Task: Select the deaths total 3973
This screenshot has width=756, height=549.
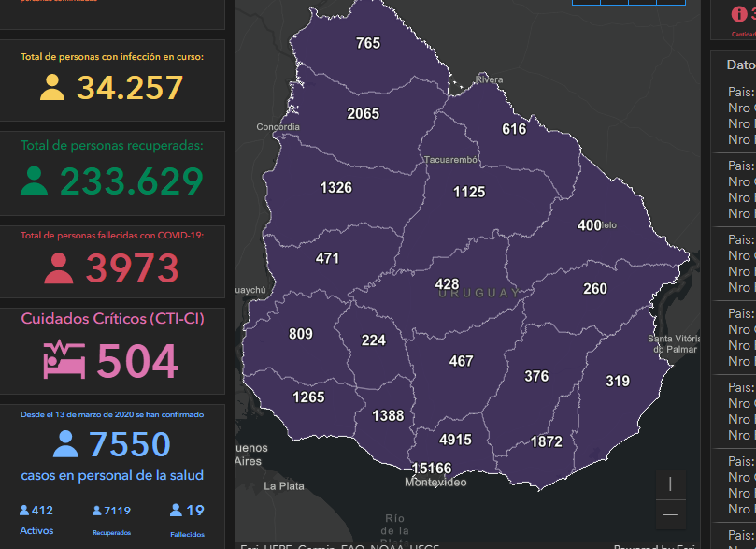Action: [x=132, y=268]
